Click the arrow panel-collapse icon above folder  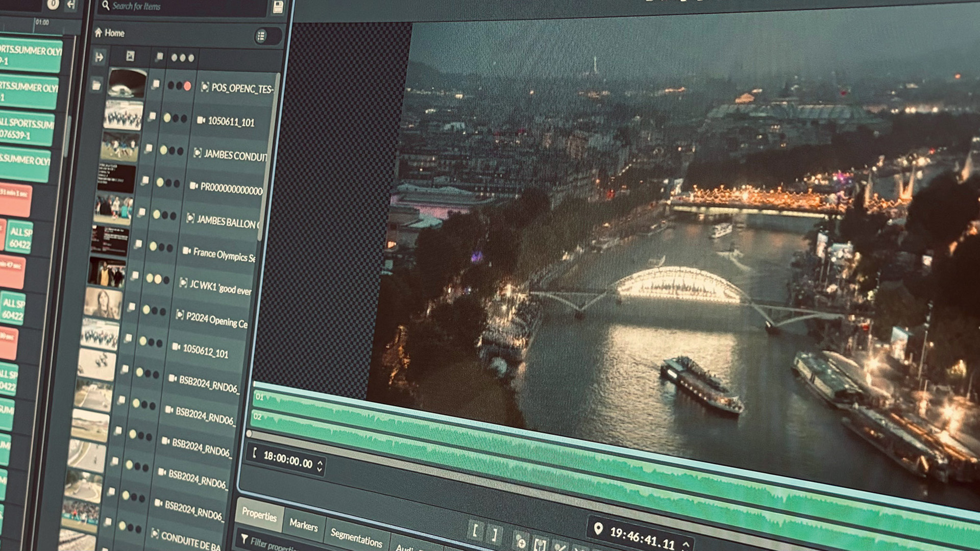tap(99, 57)
